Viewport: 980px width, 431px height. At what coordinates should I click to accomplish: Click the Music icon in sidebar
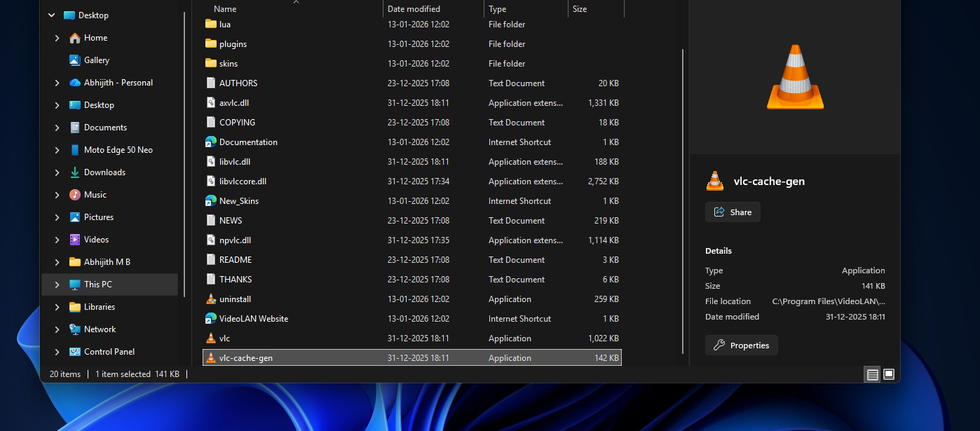point(75,195)
